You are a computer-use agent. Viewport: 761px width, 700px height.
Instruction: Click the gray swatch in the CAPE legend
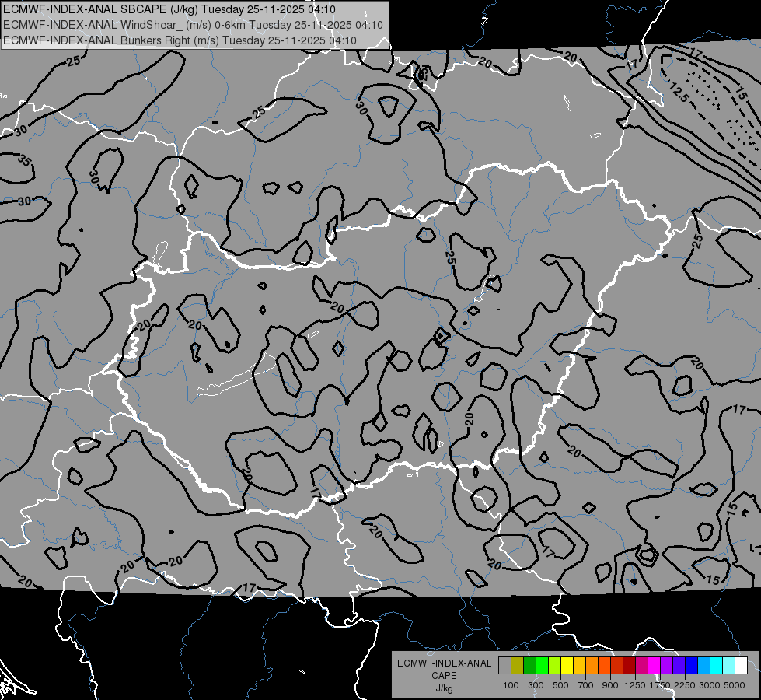click(504, 665)
